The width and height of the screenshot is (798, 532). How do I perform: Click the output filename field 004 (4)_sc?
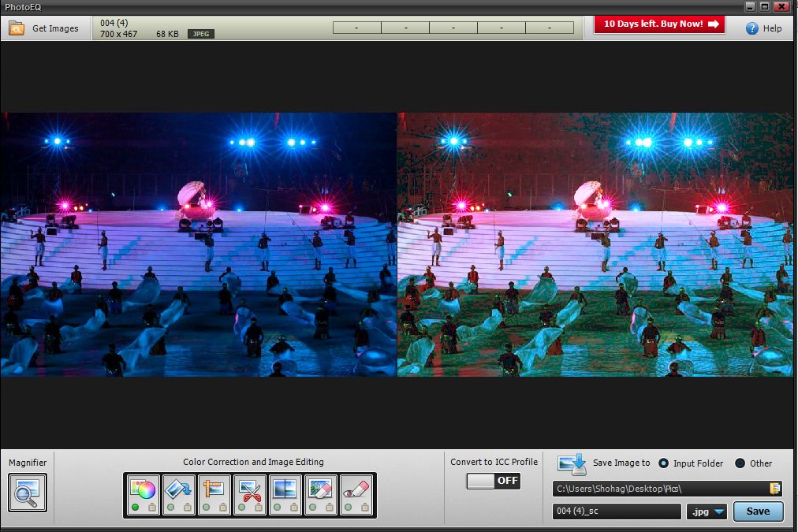617,512
